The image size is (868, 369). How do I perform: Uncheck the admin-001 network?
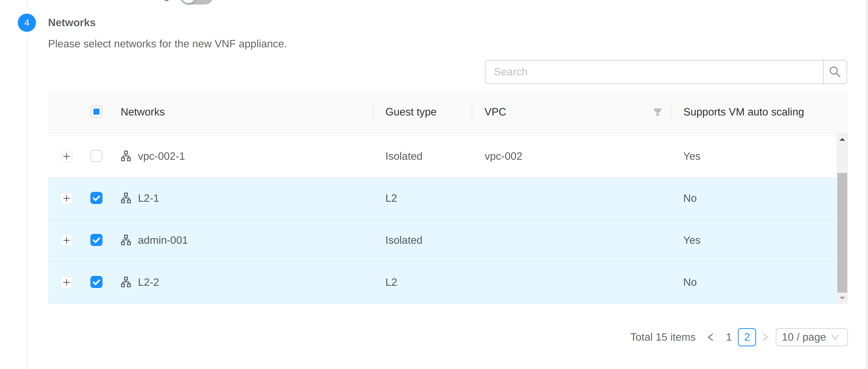[x=96, y=240]
